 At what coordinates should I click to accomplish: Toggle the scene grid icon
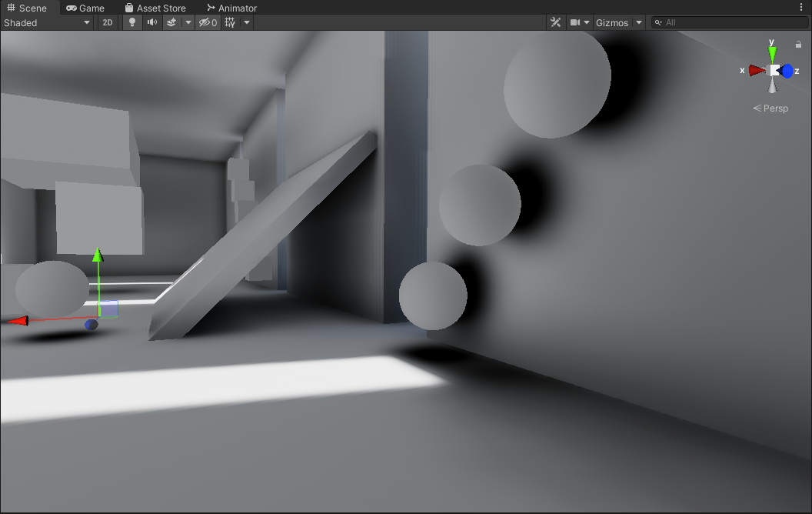point(230,22)
